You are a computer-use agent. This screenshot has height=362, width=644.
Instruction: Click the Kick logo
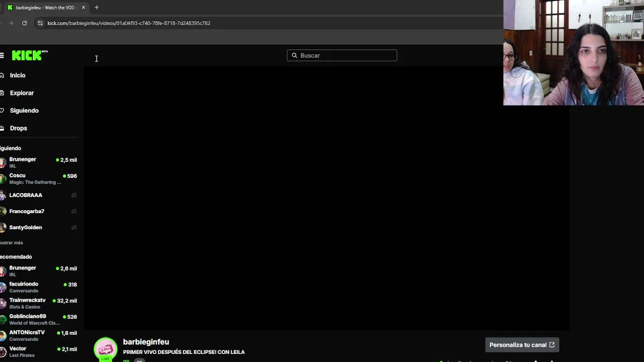(x=30, y=55)
